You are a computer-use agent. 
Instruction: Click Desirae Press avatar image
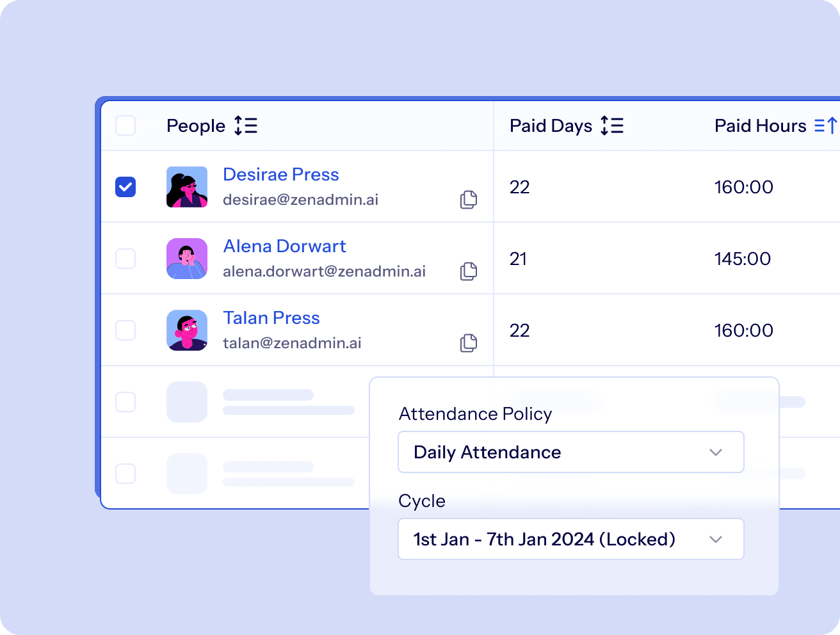click(x=187, y=187)
